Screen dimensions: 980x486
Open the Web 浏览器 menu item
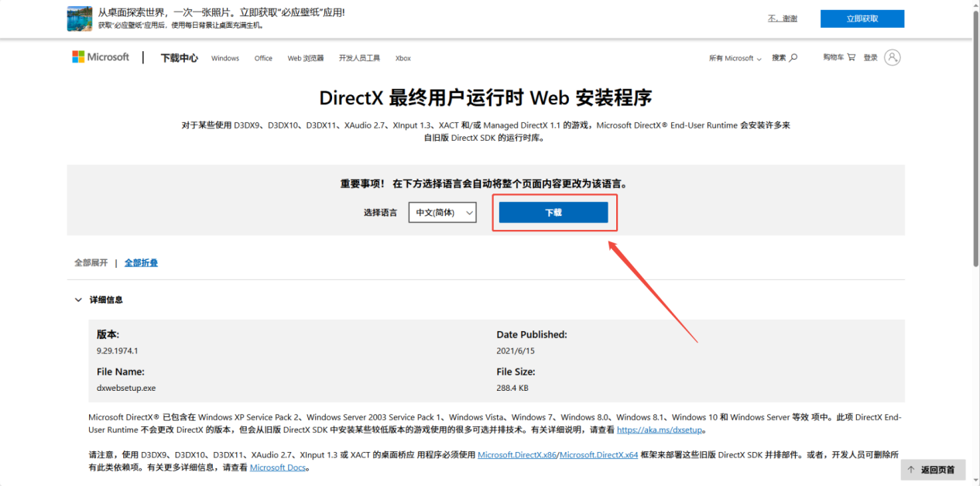(306, 58)
